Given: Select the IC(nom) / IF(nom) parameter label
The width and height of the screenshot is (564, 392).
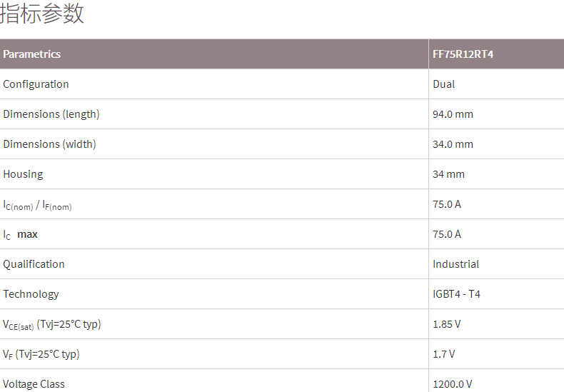Looking at the screenshot, I should pyautogui.click(x=37, y=205).
